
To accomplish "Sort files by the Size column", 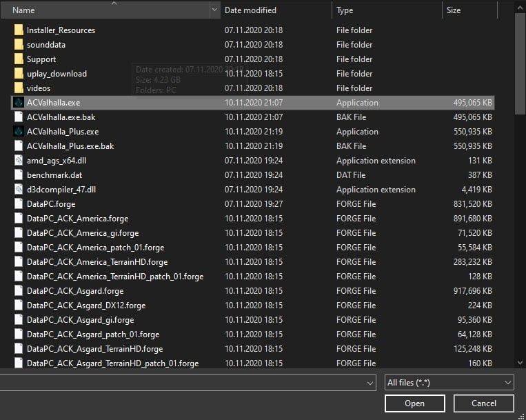I will (x=469, y=10).
